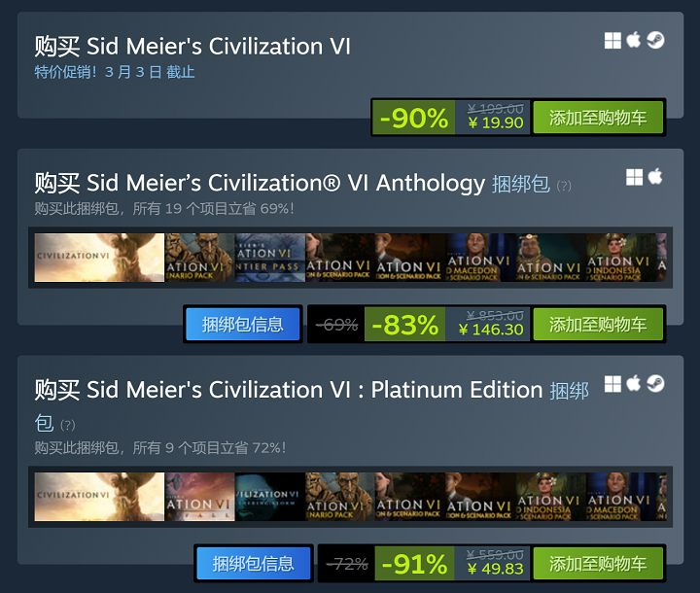Click Windows icon beside Sid Meier's Civilization VI
The width and height of the screenshot is (700, 593).
[612, 41]
